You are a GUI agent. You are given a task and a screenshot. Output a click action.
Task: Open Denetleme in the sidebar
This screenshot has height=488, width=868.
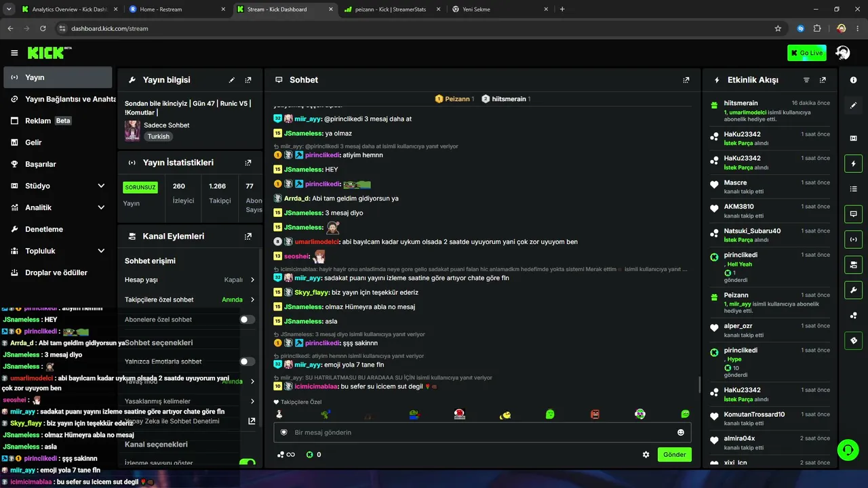tap(58, 229)
